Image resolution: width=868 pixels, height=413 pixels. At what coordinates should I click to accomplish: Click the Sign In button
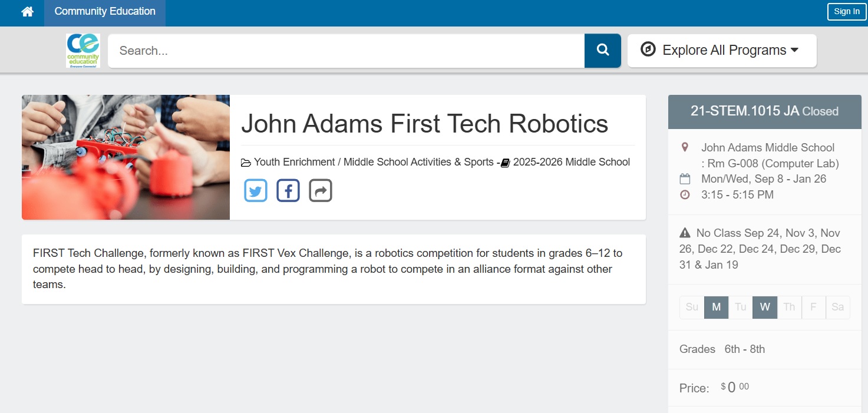[x=847, y=12]
